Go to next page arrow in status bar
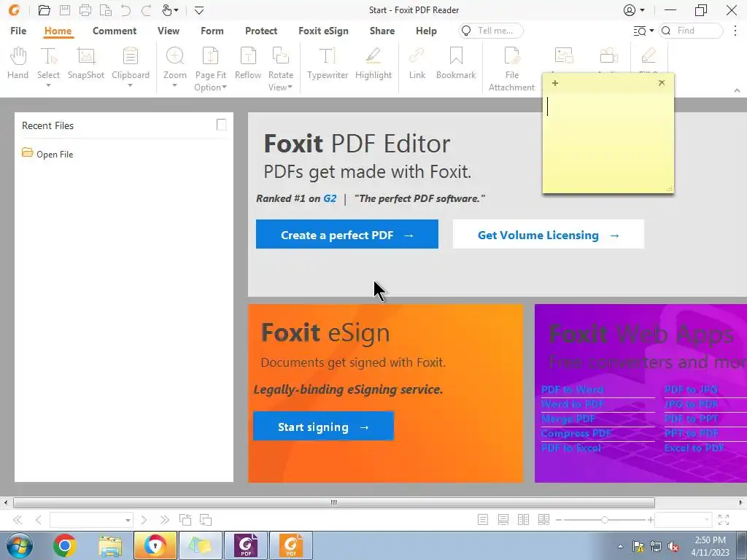Viewport: 747px width, 560px height. (x=144, y=520)
